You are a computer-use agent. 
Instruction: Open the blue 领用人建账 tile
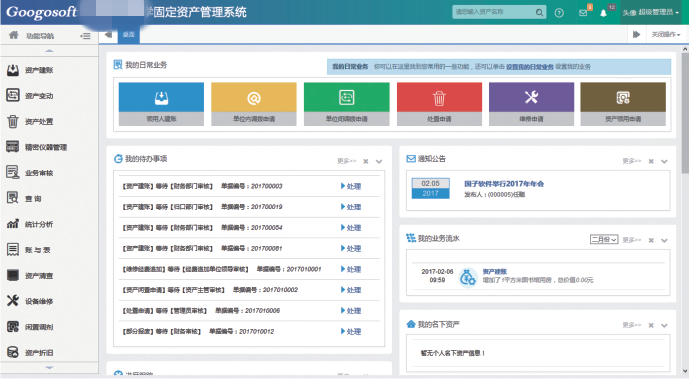pyautogui.click(x=161, y=104)
